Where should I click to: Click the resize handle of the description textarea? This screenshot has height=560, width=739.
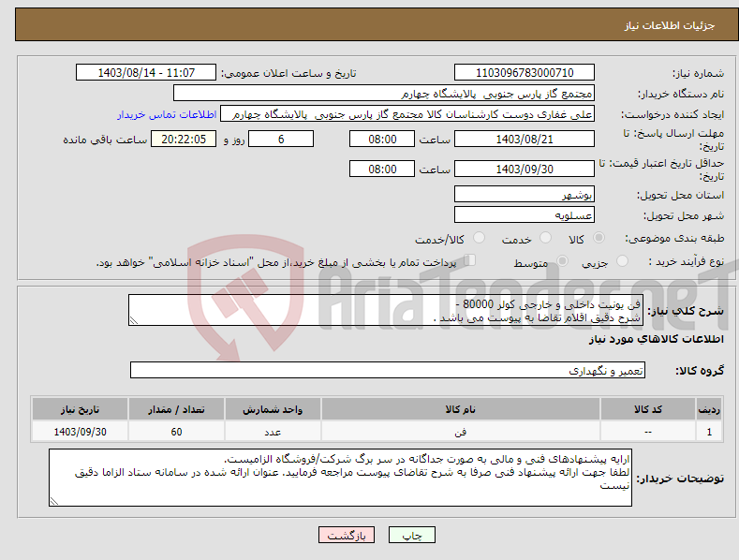pyautogui.click(x=134, y=320)
